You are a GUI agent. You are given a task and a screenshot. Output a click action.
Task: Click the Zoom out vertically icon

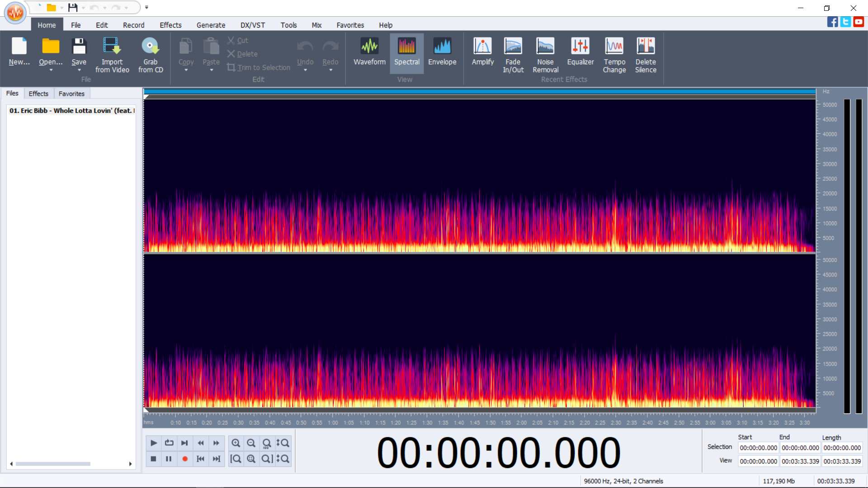pyautogui.click(x=283, y=459)
